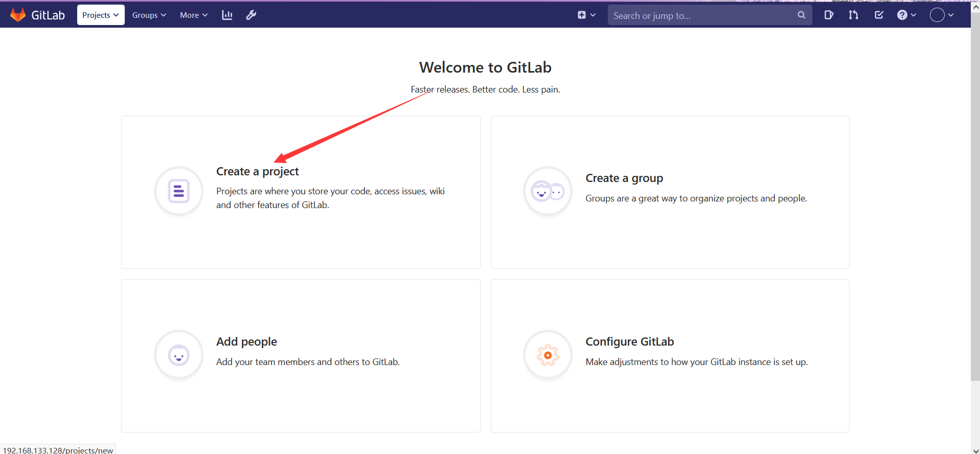980x454 pixels.
Task: Click the GitLab fox logo
Action: tap(18, 15)
